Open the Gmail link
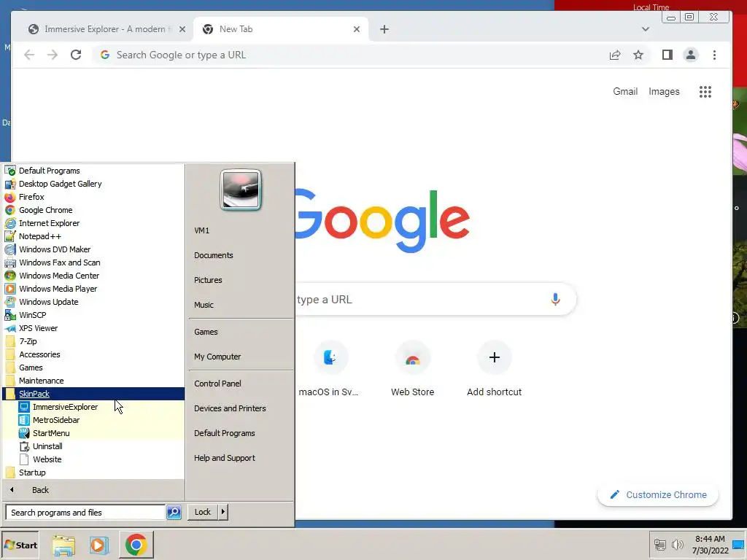 click(x=625, y=91)
